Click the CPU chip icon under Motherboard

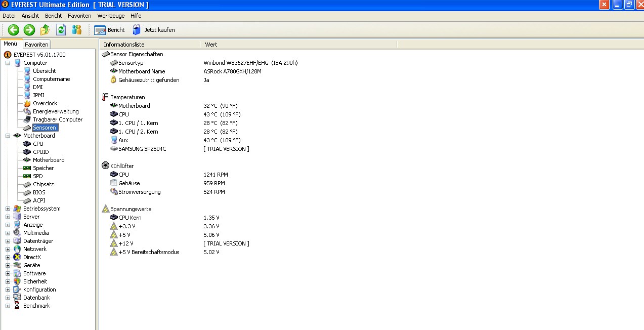tap(27, 144)
